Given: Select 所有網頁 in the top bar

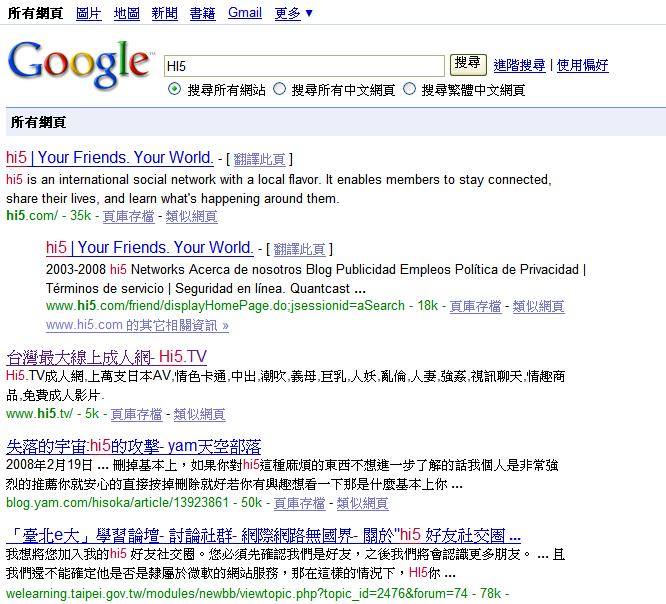Looking at the screenshot, I should [x=35, y=13].
